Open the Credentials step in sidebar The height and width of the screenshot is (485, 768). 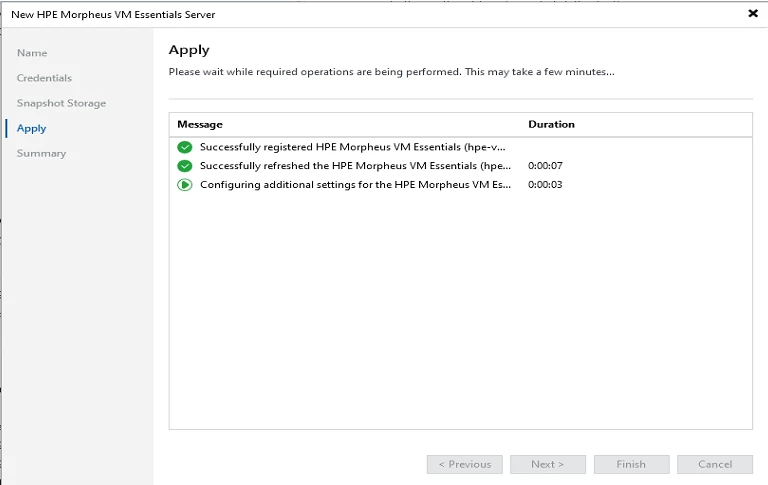[x=44, y=78]
